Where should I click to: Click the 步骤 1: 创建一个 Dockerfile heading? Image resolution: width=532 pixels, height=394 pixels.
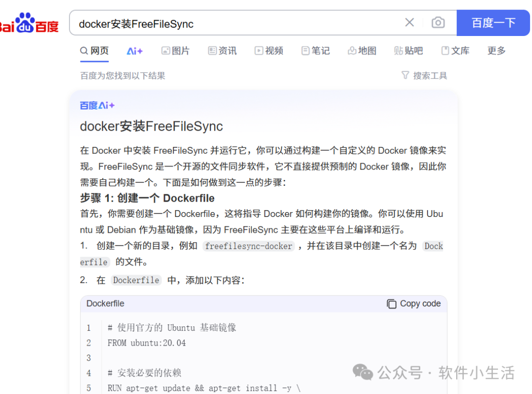coord(147,198)
